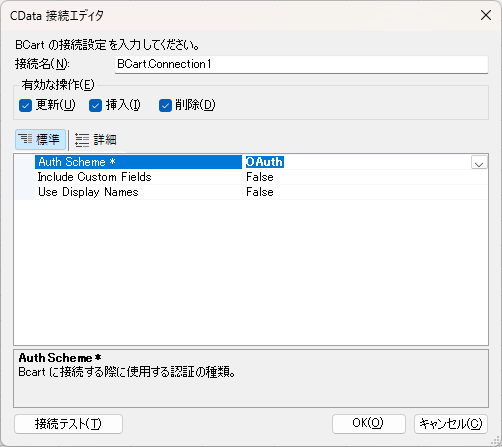Click the 接続テスト(T) button

(x=68, y=424)
